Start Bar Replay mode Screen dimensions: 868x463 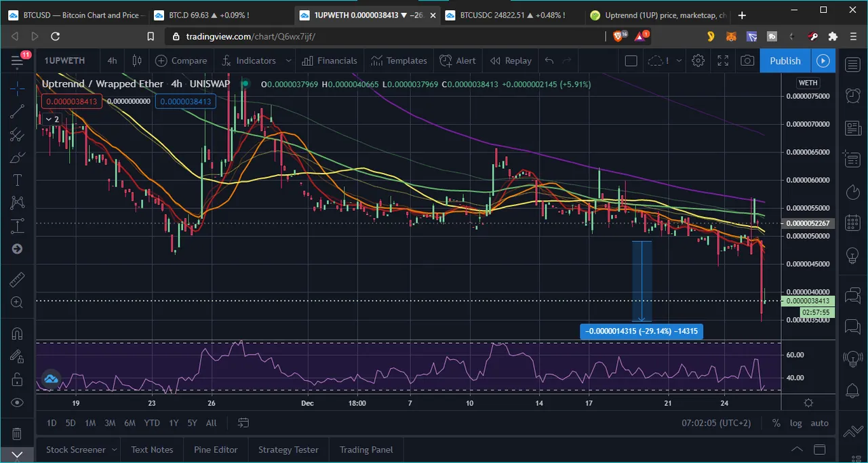point(511,61)
